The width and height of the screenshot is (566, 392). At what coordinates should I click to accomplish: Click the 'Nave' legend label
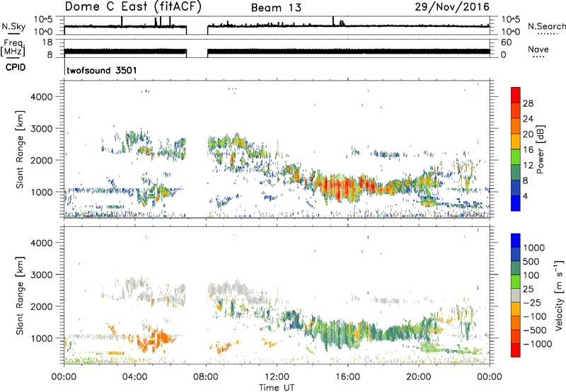pyautogui.click(x=538, y=49)
